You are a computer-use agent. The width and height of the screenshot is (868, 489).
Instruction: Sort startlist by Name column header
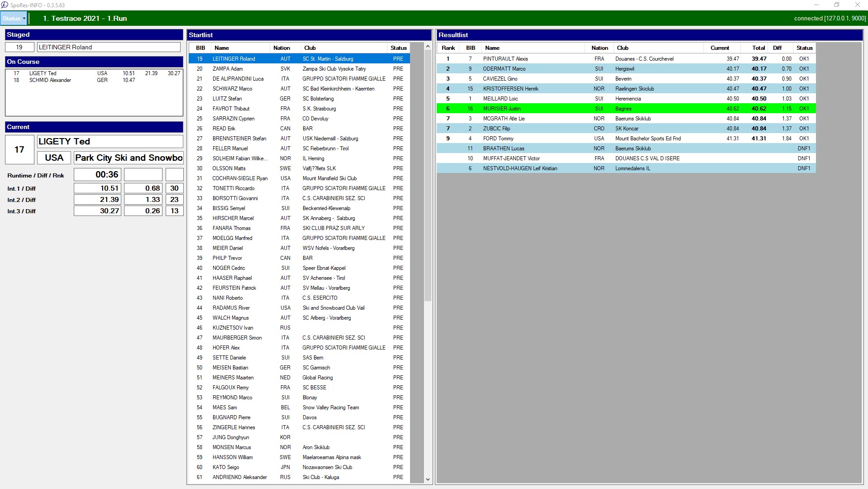(x=241, y=48)
